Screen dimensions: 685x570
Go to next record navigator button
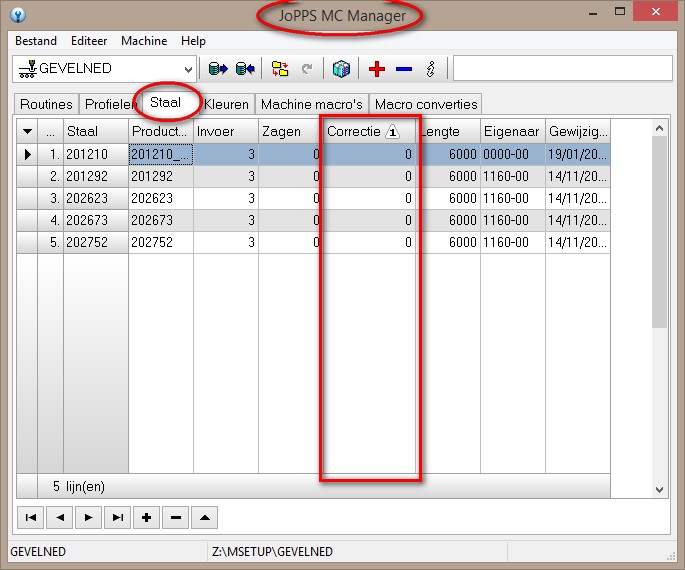coord(88,518)
